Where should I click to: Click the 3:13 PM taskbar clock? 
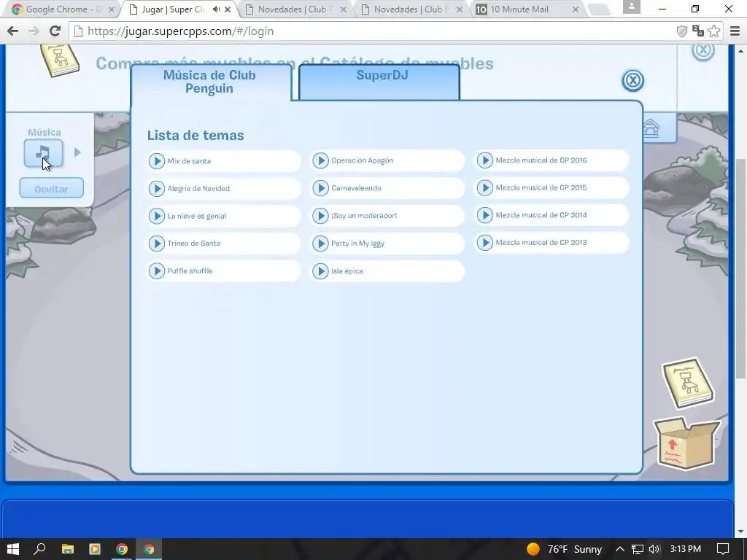pos(685,549)
